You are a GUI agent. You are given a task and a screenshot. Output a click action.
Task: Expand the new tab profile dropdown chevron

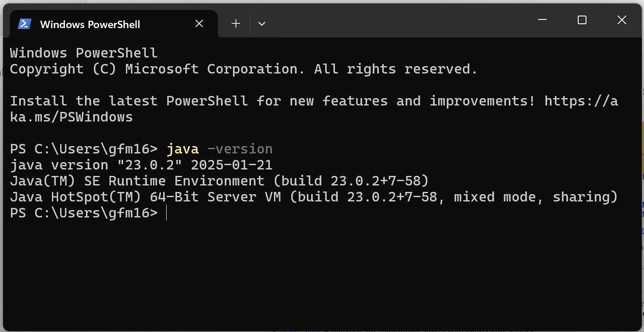tap(262, 24)
